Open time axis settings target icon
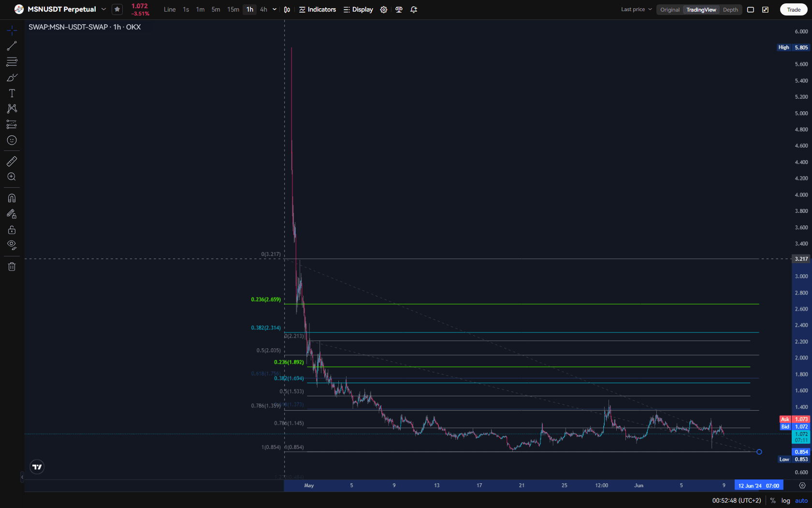Image resolution: width=812 pixels, height=508 pixels. [x=802, y=486]
